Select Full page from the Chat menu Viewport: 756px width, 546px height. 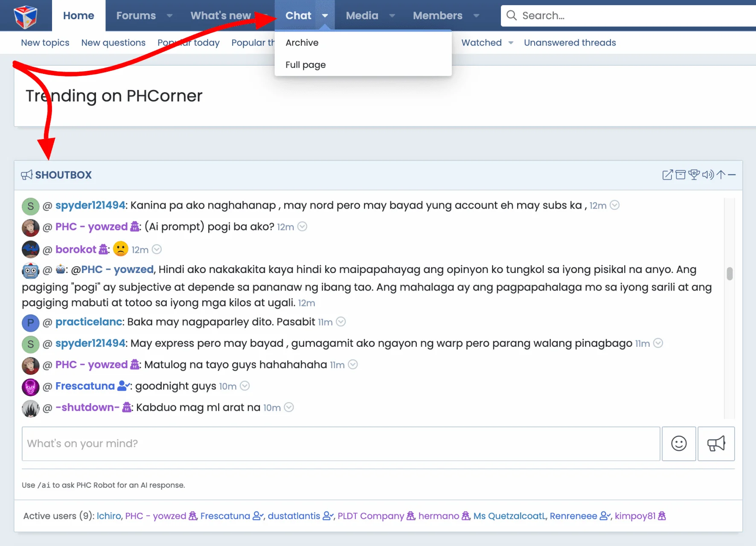pyautogui.click(x=363, y=65)
